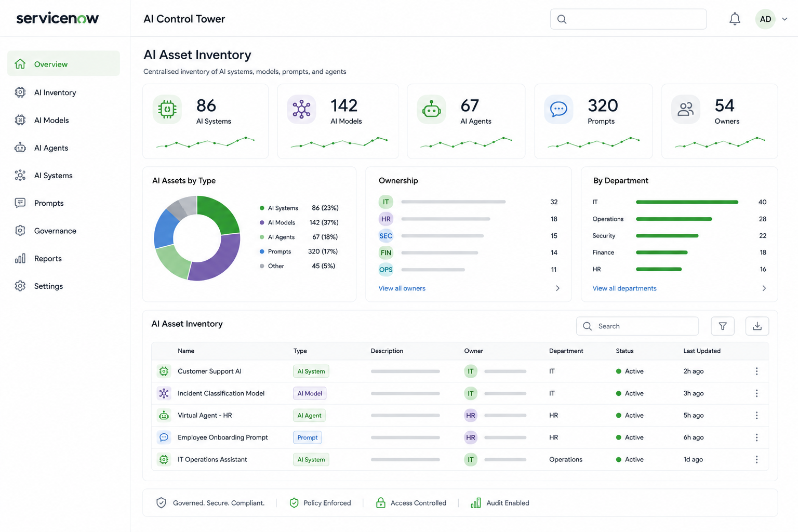Sort by the Last Updated column header
The image size is (798, 532).
[702, 351]
